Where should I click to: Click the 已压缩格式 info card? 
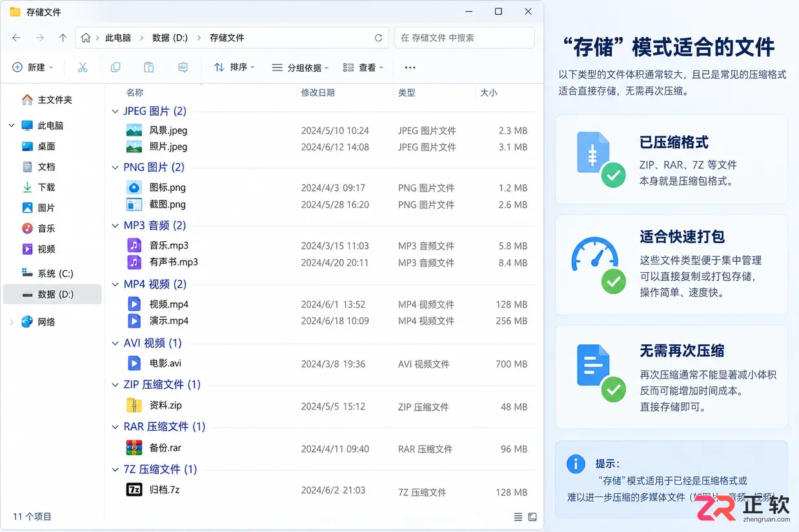[671, 159]
